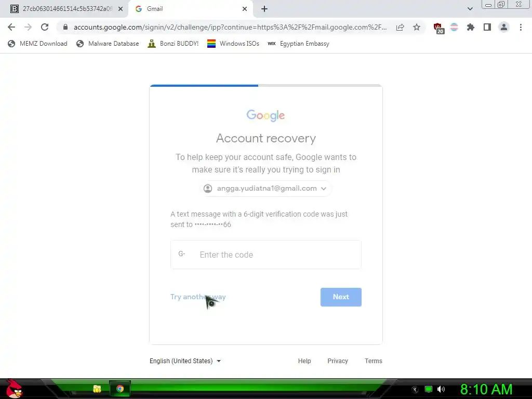Open the uBlock extension with 20 badge
Screen dimensions: 532x399
click(x=438, y=28)
